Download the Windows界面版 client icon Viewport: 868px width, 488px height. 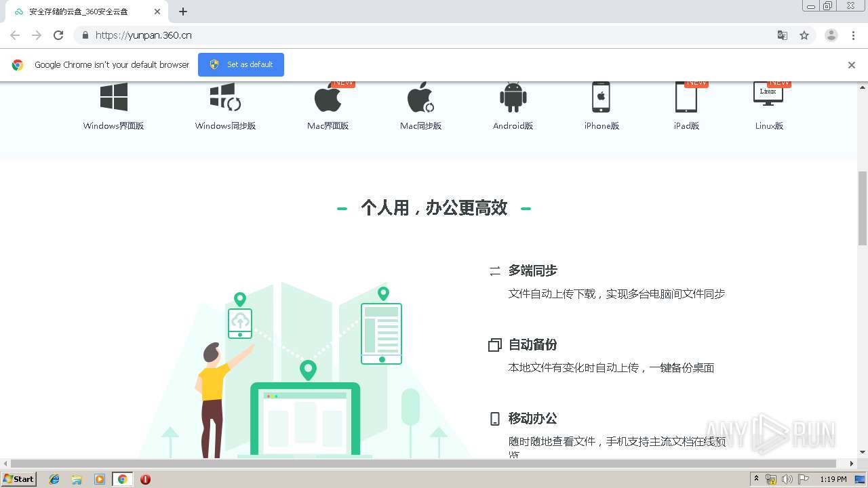click(114, 97)
